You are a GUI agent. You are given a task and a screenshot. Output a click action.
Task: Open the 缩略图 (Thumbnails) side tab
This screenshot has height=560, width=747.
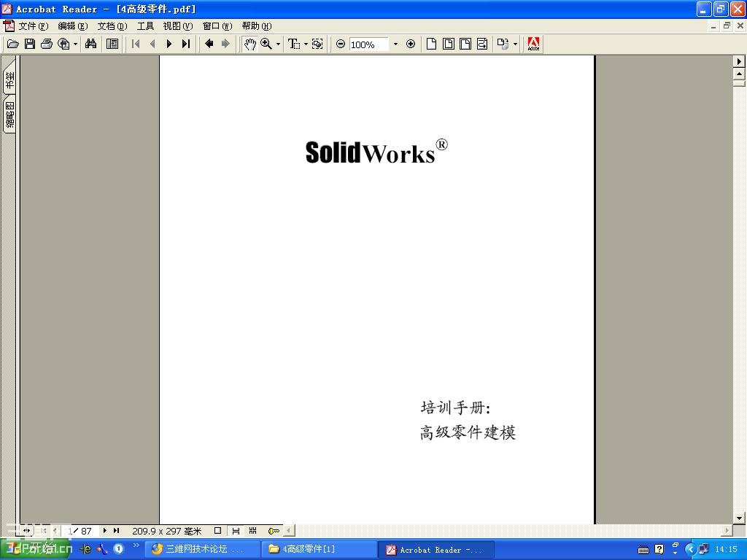(9, 114)
